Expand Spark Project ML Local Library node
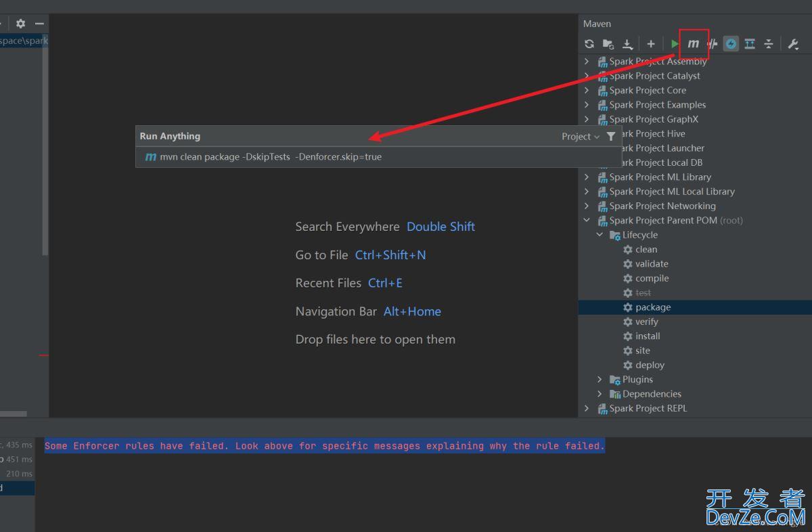The width and height of the screenshot is (812, 532). 587,192
